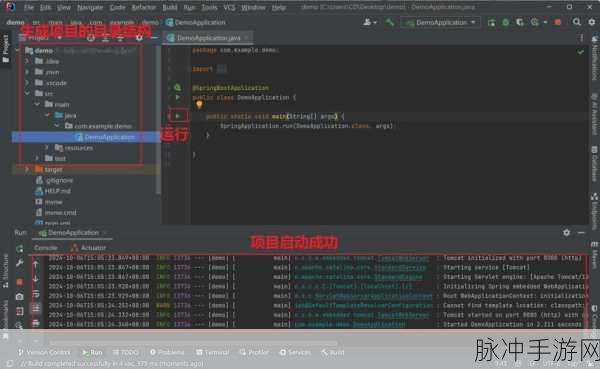
Task: Click the camera thread dump icon
Action: (x=20, y=297)
